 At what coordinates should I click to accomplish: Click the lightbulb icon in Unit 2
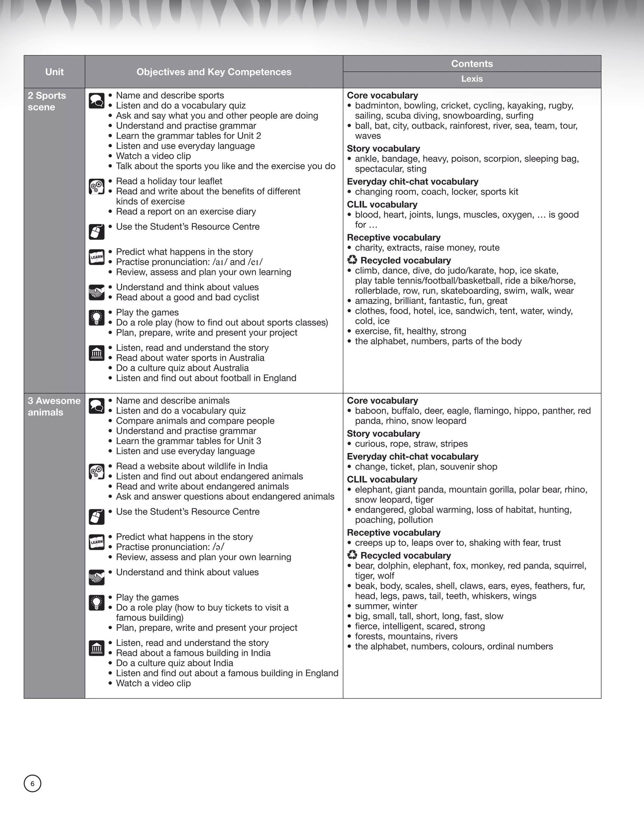click(x=97, y=318)
